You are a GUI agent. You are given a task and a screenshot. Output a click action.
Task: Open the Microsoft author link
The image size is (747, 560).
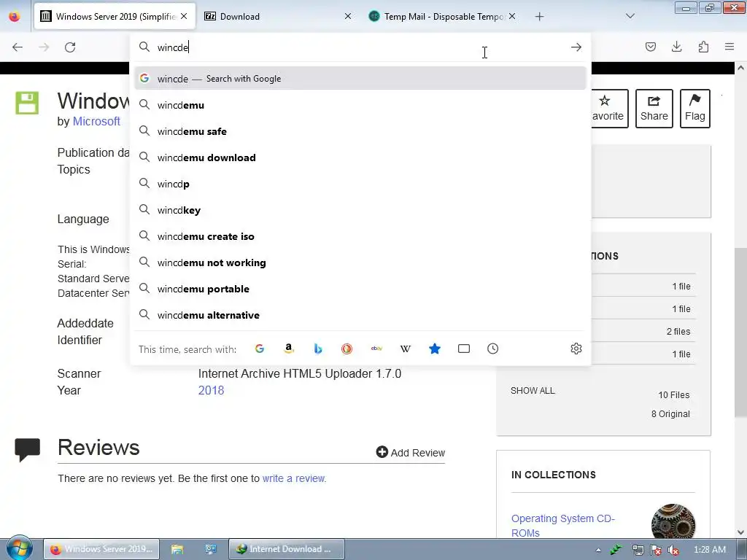(x=96, y=122)
